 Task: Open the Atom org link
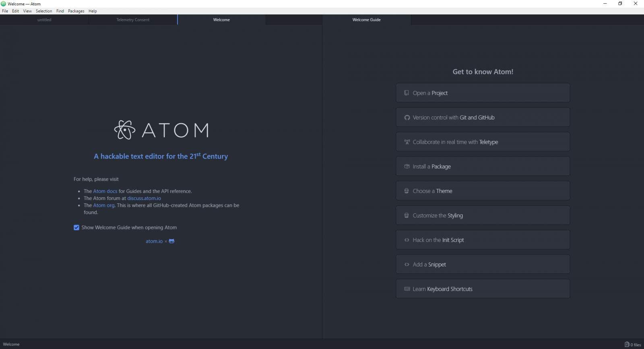tap(104, 206)
